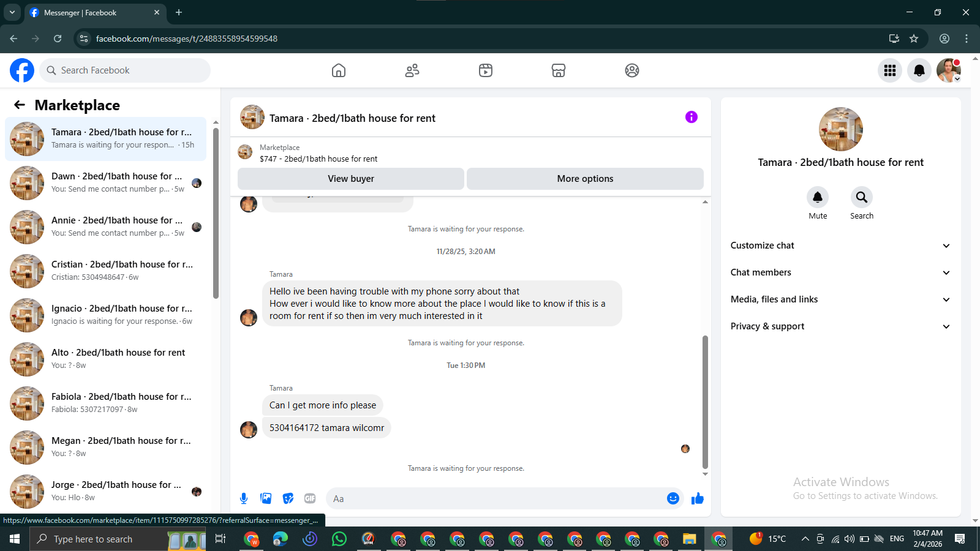Record a voice clip with microphone

[x=244, y=498]
